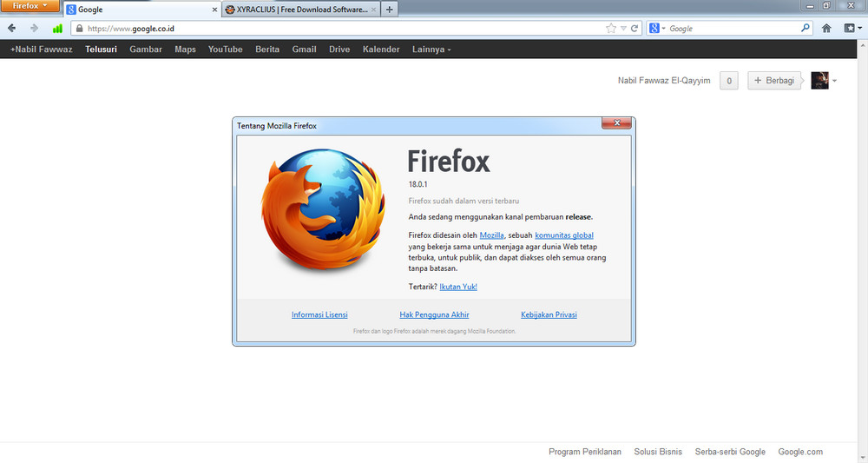Screen dimensions: 868x463
Task: Open the komunitas global link
Action: (564, 235)
